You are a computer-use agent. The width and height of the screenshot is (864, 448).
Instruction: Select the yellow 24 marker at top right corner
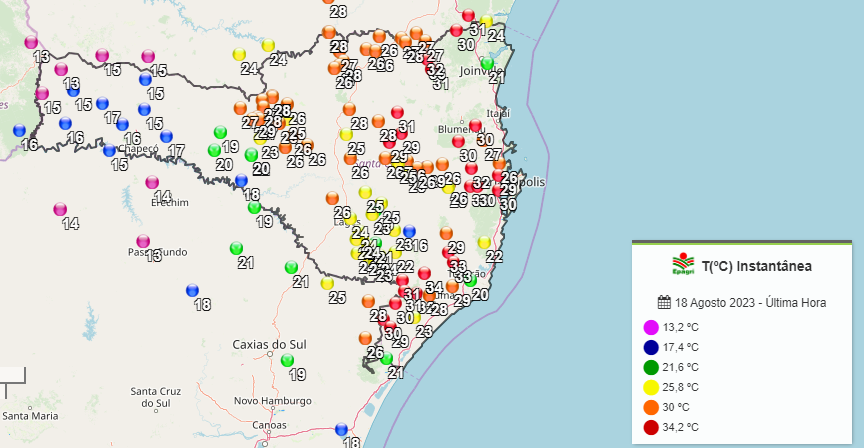click(486, 21)
